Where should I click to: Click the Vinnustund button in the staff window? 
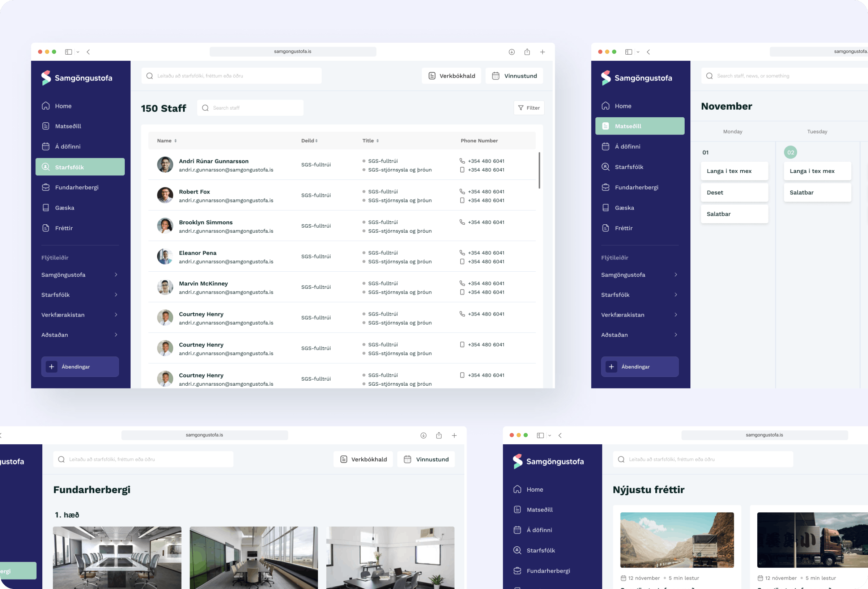[514, 76]
